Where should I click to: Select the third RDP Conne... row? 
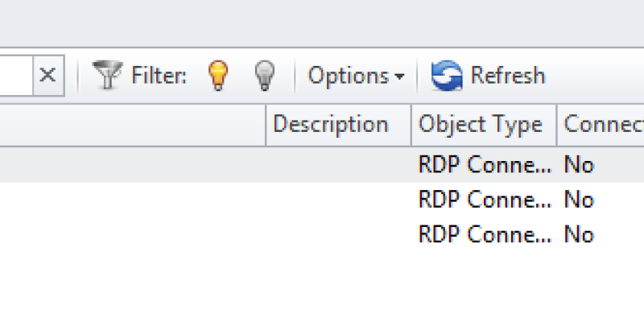[322, 234]
